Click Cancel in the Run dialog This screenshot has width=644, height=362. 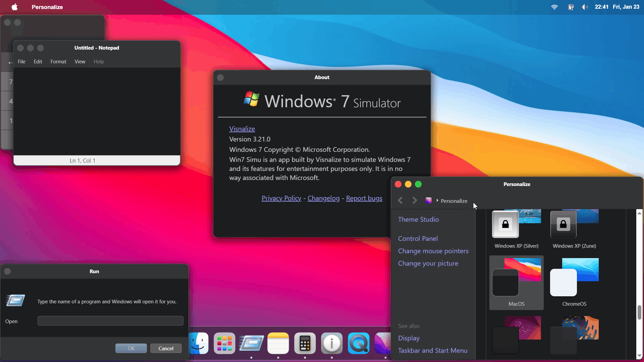(166, 348)
